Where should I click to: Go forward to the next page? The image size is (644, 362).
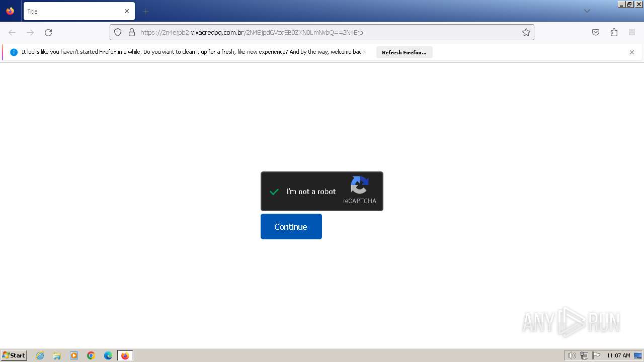[x=30, y=32]
